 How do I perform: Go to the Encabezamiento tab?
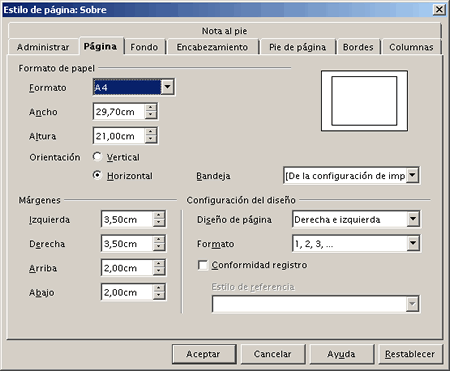point(212,47)
